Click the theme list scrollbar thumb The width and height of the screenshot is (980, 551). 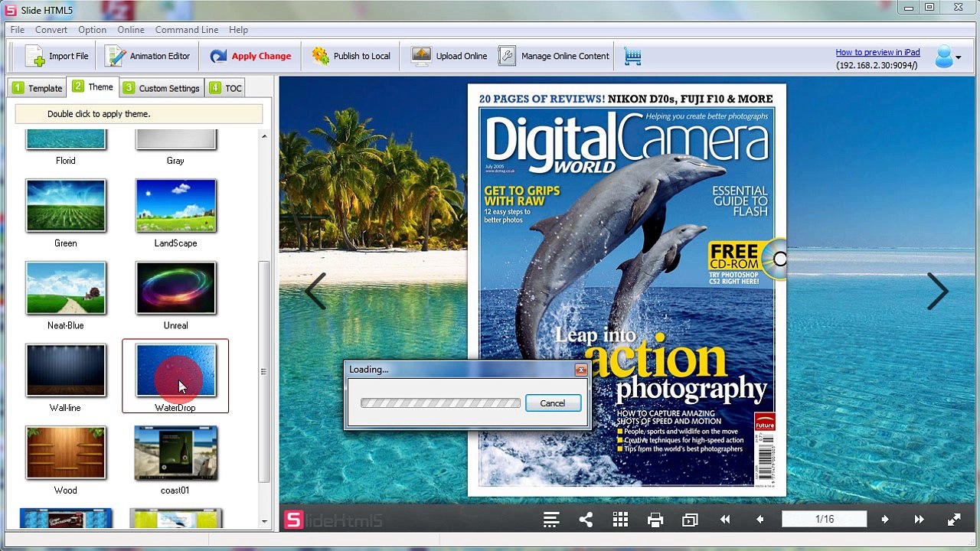(264, 372)
